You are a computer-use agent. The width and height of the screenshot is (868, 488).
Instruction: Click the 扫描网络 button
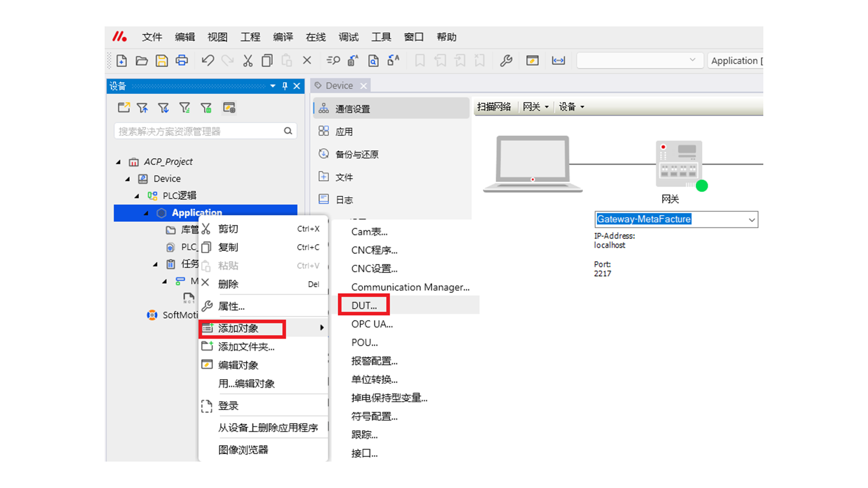[494, 107]
